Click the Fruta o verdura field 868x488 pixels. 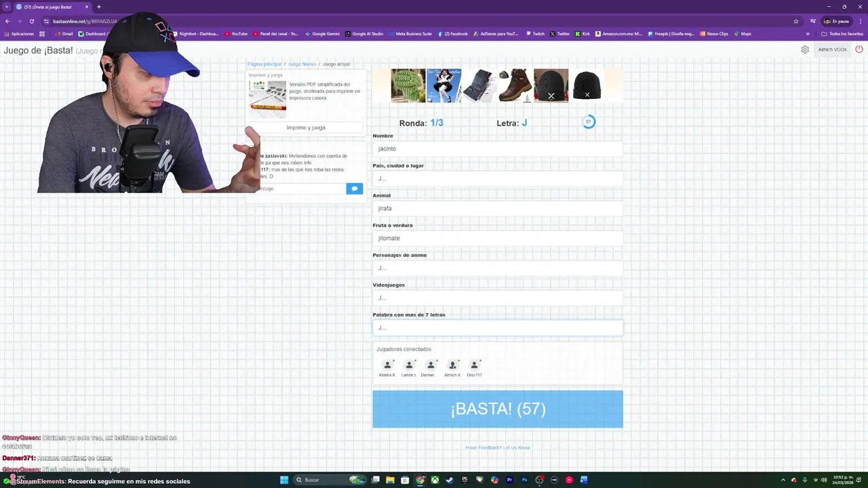click(x=498, y=238)
